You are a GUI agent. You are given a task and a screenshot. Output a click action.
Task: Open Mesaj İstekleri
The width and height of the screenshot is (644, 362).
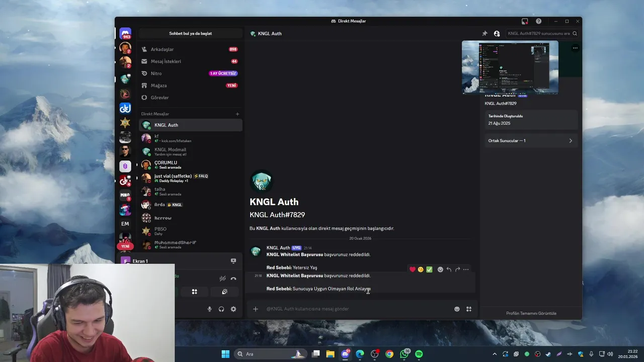(190, 61)
